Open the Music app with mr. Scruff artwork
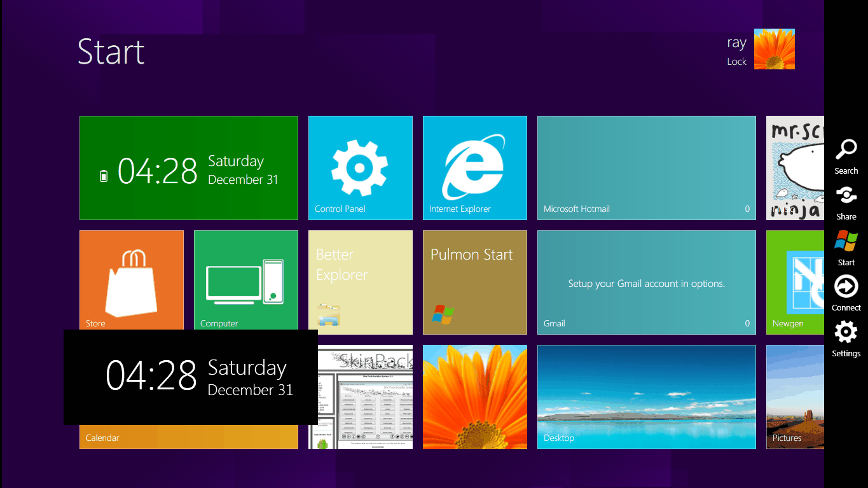868x488 pixels. 792,167
